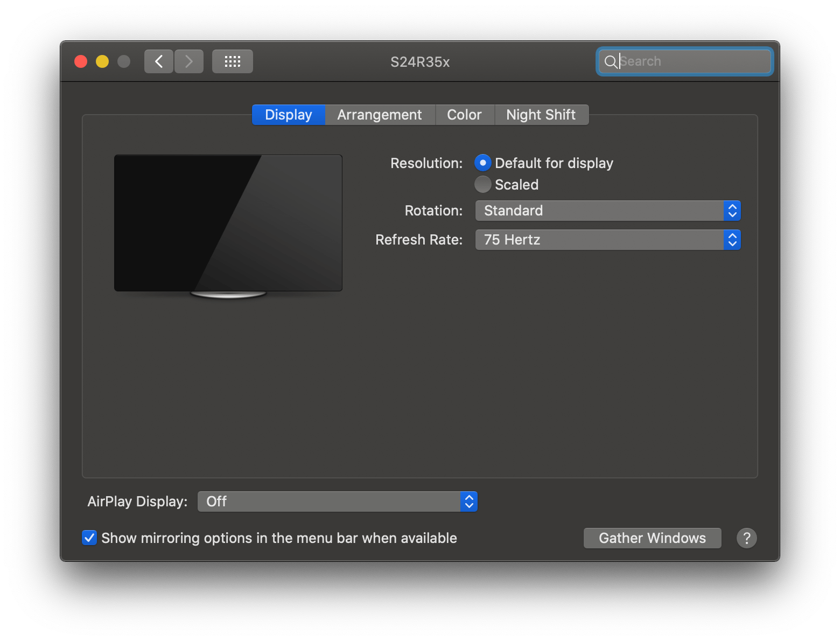Click the magnifying glass in the search field

coord(611,61)
